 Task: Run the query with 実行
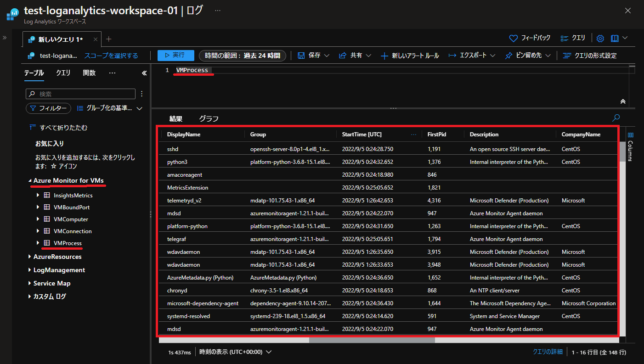click(176, 56)
